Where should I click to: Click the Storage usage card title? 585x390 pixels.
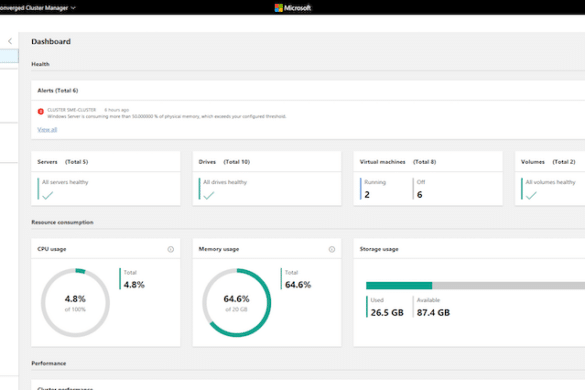point(379,249)
